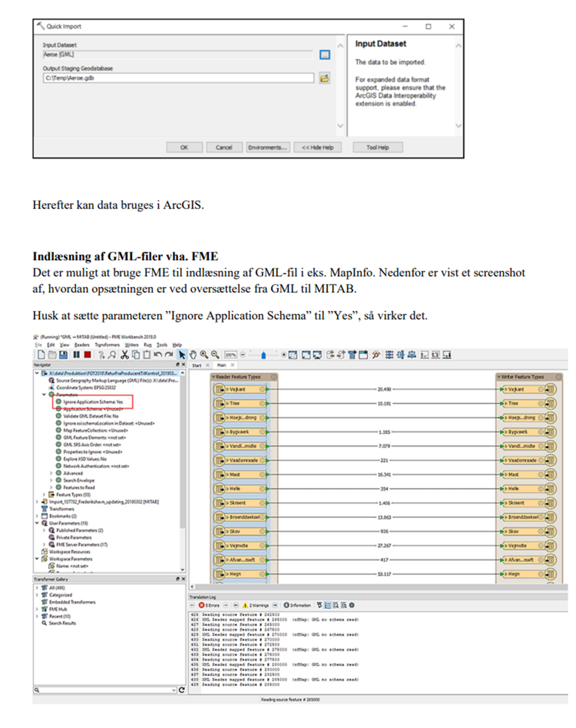Click the OK button in Quick Import

click(184, 147)
